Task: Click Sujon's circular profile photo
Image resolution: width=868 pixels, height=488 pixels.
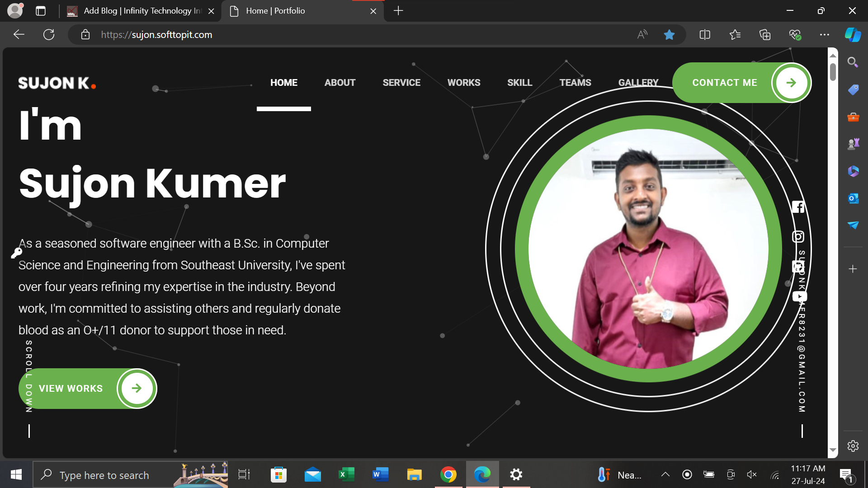Action: tap(648, 249)
